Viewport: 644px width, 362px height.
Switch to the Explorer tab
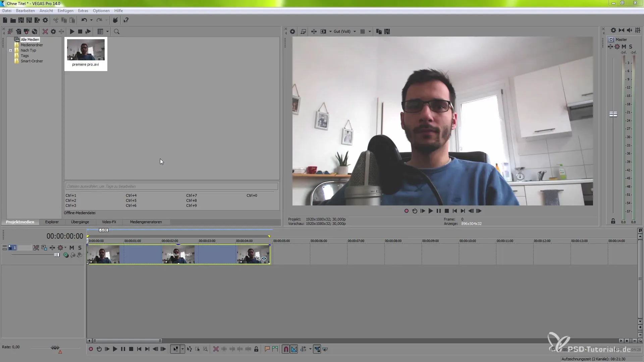[52, 222]
